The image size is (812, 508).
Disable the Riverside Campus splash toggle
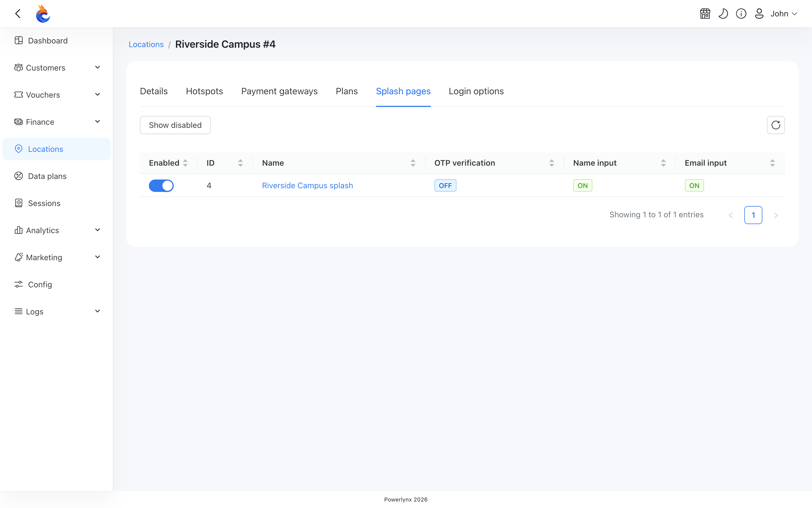coord(161,185)
